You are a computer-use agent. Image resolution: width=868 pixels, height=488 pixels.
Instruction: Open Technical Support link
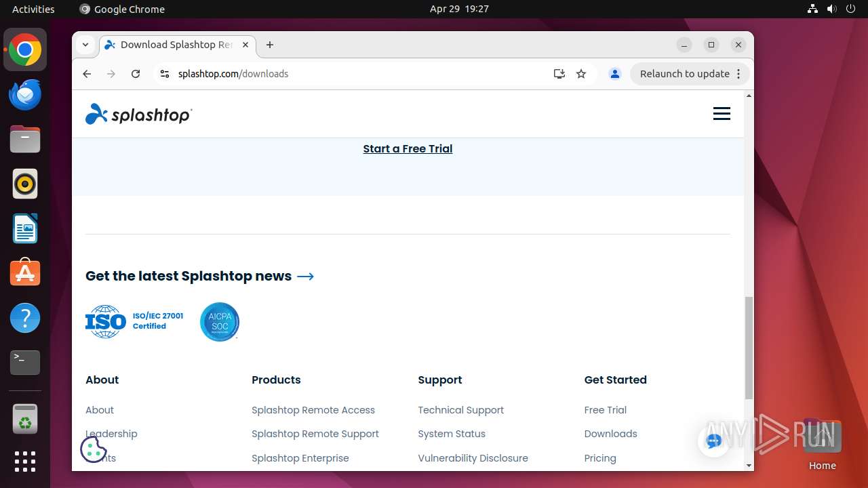point(461,410)
